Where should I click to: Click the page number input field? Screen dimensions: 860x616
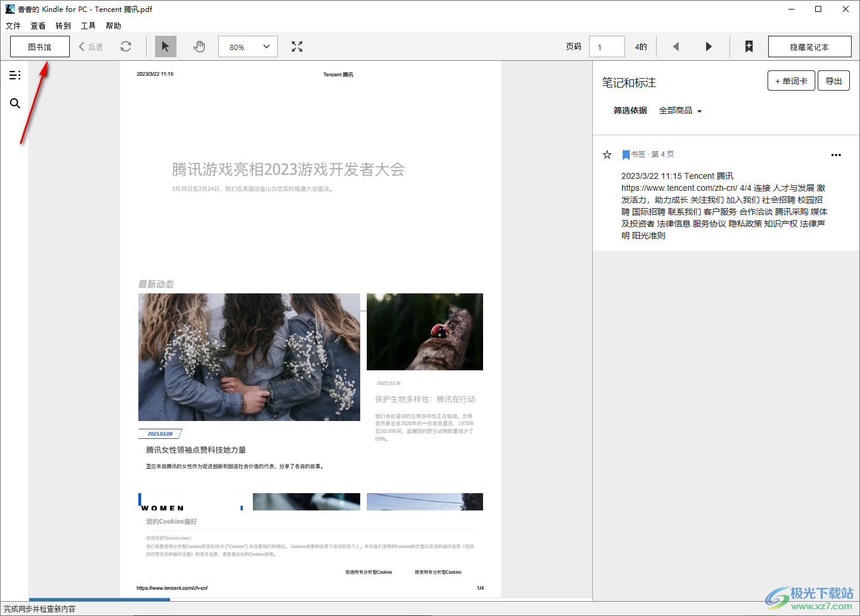coord(607,47)
